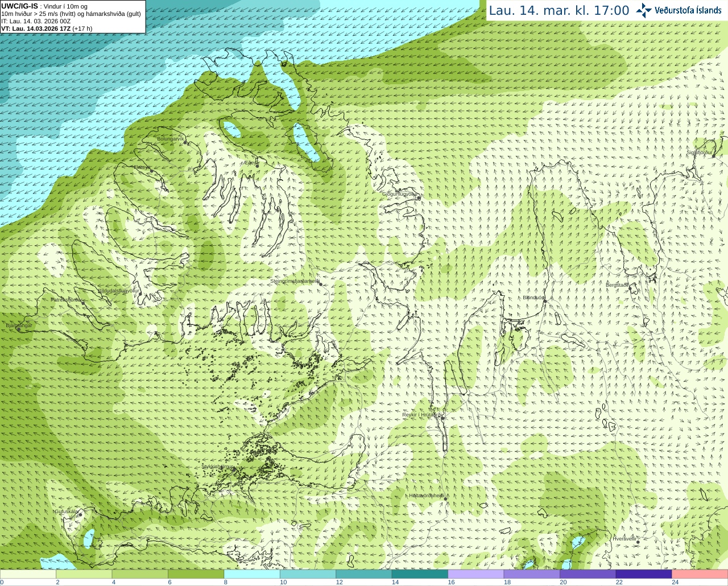728x586 pixels.
Task: Click the legend tick value 10
Action: (x=283, y=582)
